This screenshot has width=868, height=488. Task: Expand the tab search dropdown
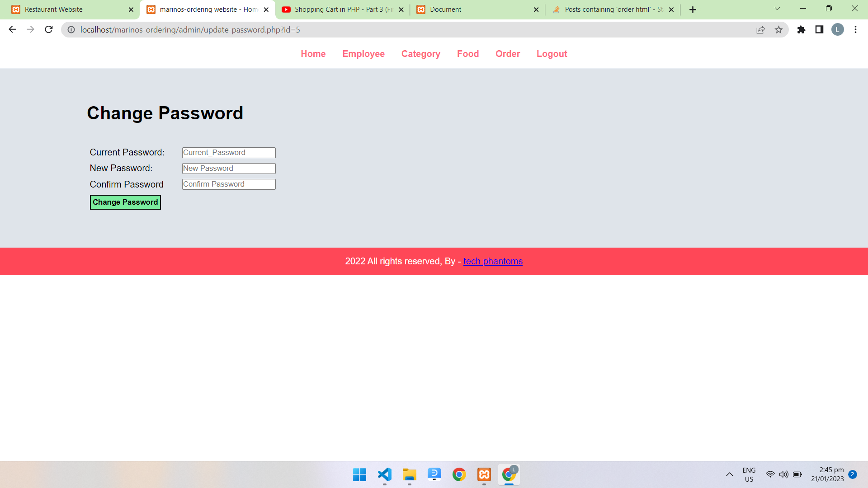point(777,9)
